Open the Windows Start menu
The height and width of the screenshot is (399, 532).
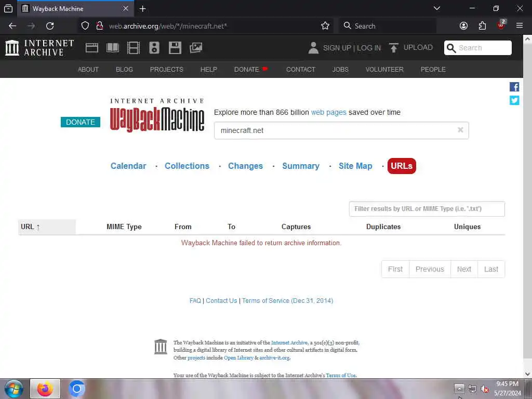[x=14, y=389]
